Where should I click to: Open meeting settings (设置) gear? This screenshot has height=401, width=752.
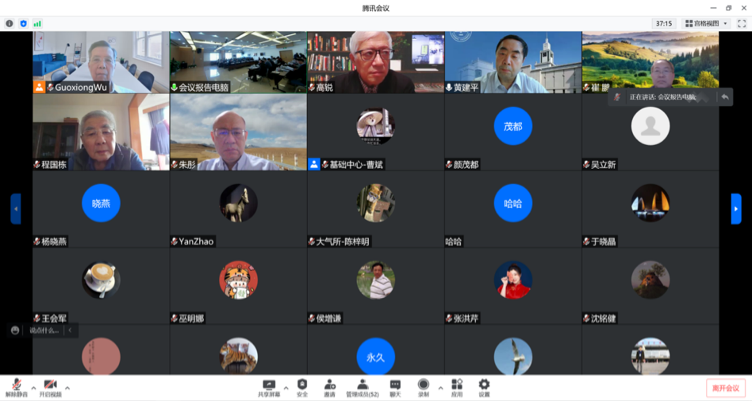[x=484, y=385]
